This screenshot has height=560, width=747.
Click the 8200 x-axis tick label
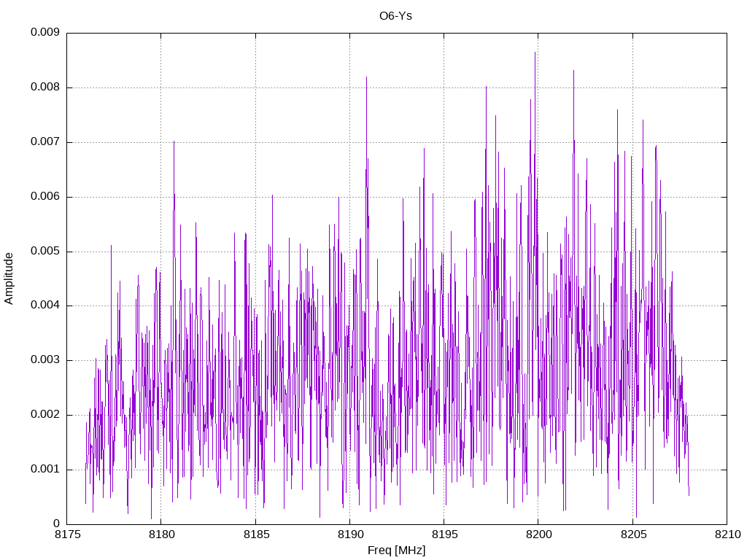click(x=539, y=534)
